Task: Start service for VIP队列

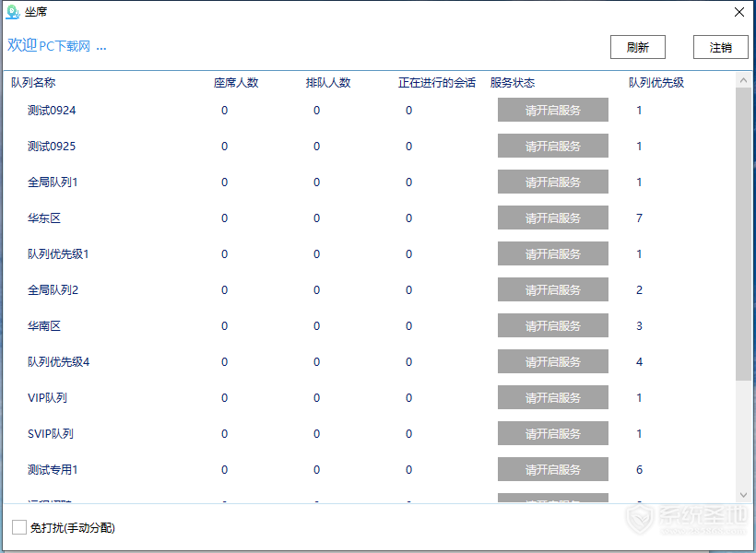Action: [x=552, y=398]
